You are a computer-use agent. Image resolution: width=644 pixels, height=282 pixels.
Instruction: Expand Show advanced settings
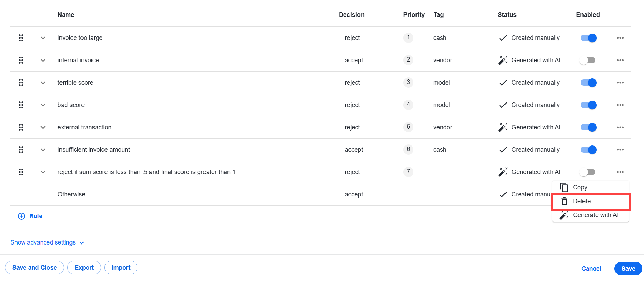pyautogui.click(x=47, y=242)
